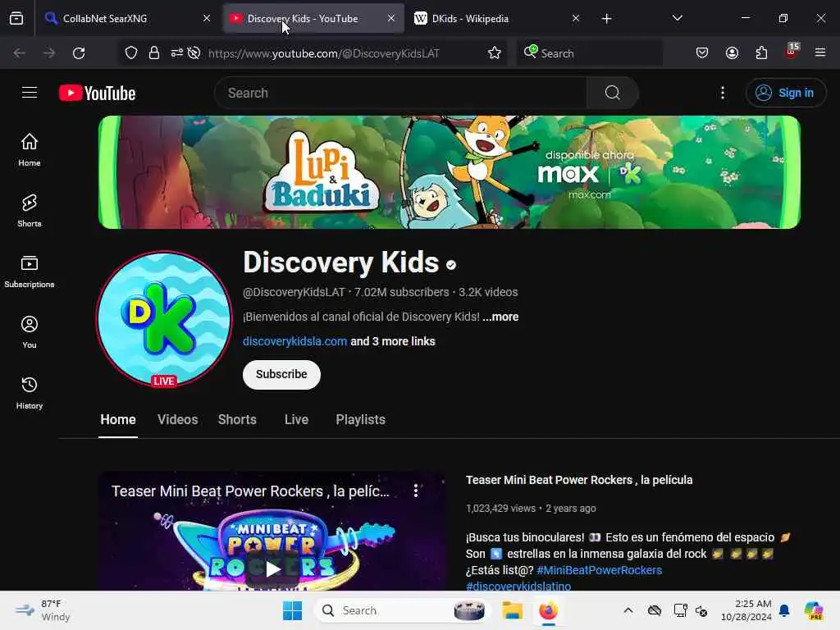The height and width of the screenshot is (630, 840).
Task: Open discoverykidsla.com link
Action: tap(294, 341)
